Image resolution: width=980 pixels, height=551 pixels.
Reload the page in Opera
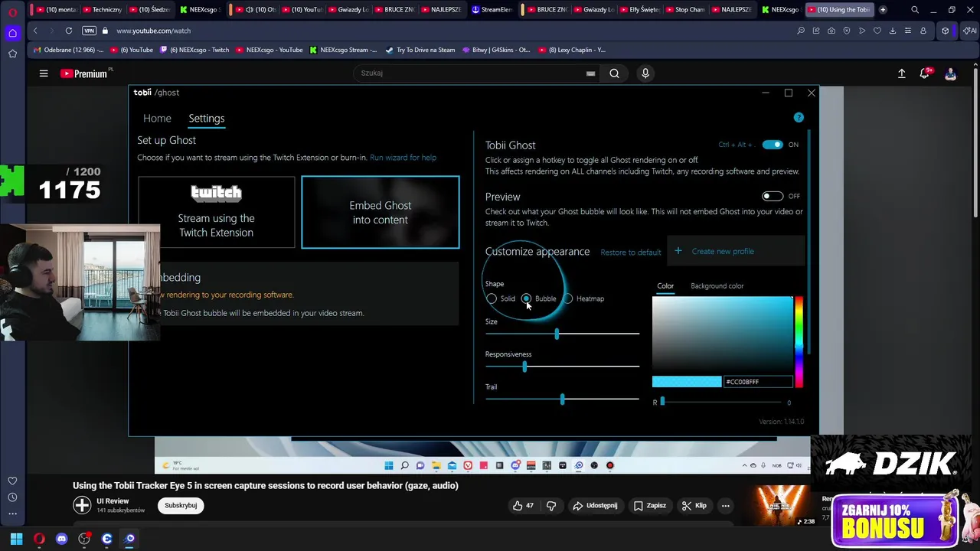(x=69, y=31)
